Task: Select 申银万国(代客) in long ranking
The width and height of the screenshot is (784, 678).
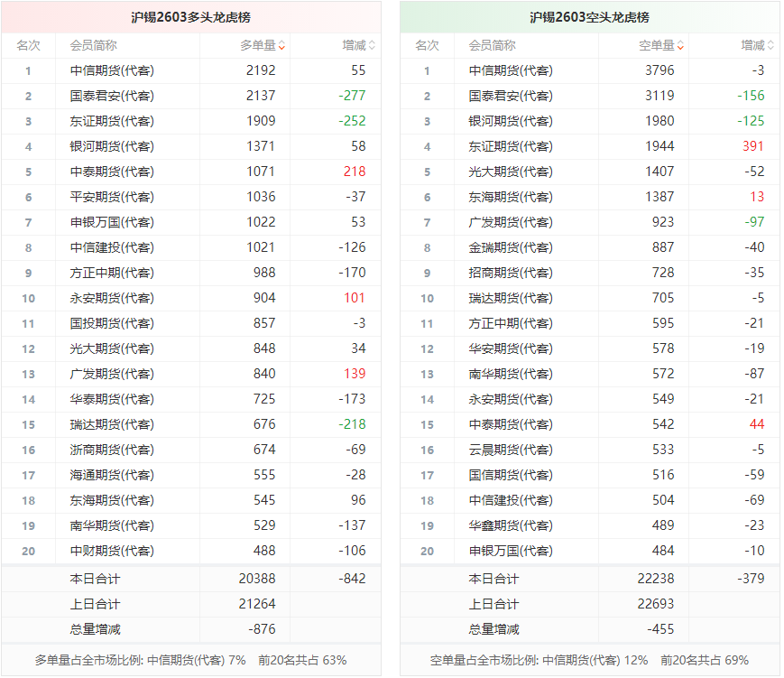Action: (112, 222)
